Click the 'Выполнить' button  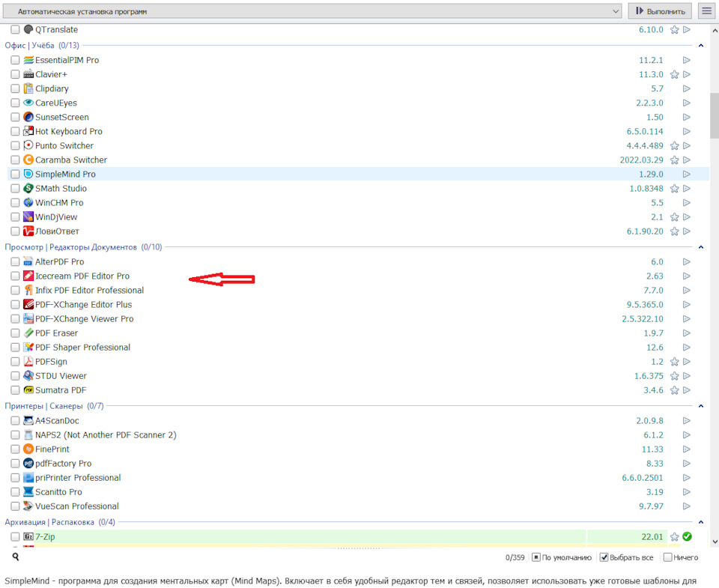tap(661, 11)
